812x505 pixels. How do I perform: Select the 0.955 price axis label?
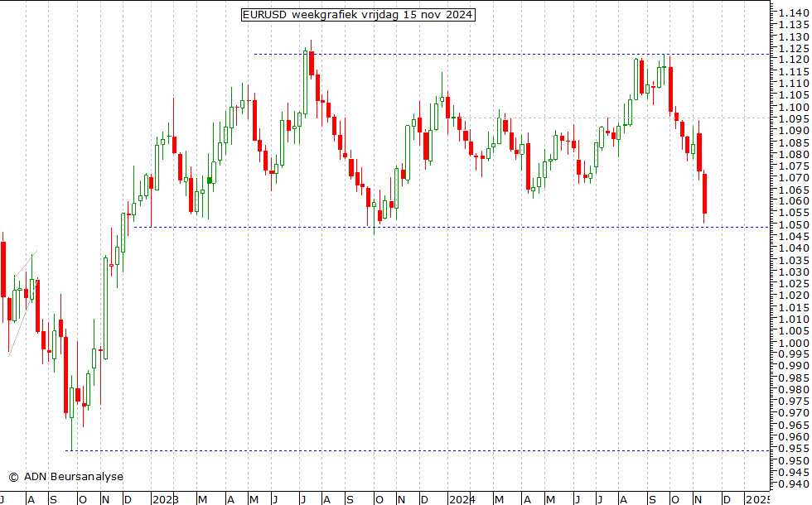(794, 449)
